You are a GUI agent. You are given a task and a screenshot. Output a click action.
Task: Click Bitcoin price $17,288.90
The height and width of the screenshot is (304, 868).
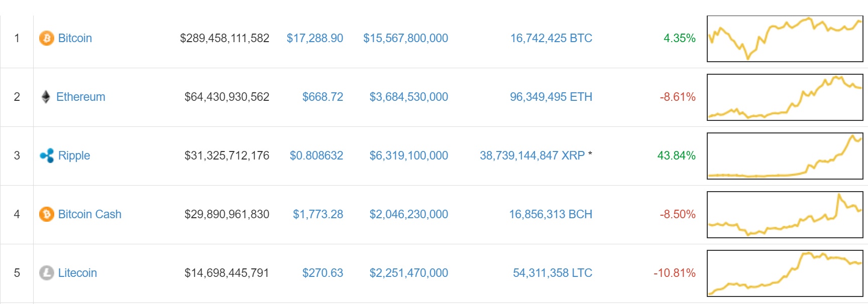click(314, 38)
